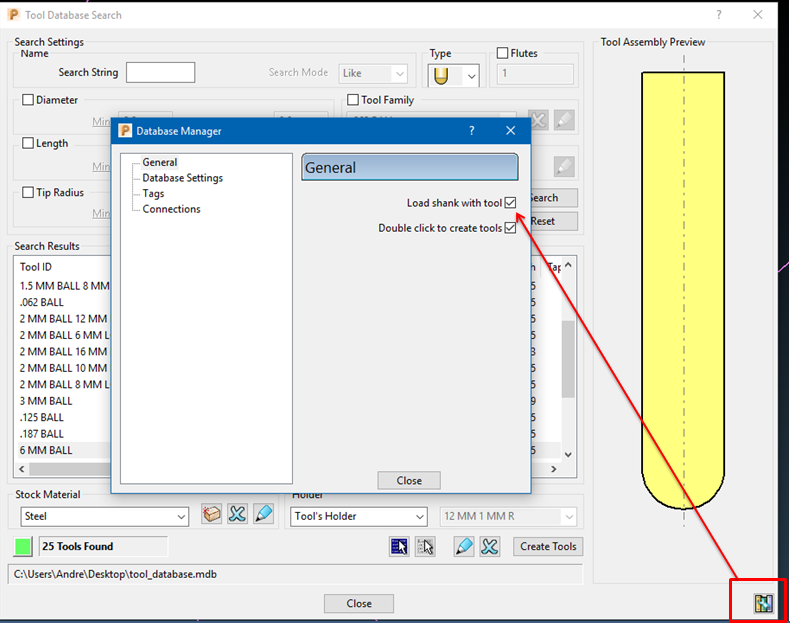Select Tags tree item

click(x=153, y=193)
